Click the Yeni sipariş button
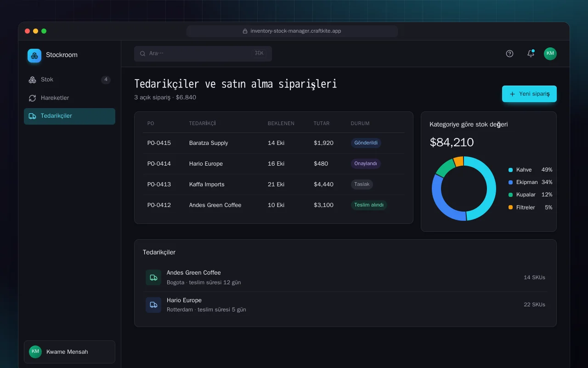The image size is (588, 368). (529, 94)
